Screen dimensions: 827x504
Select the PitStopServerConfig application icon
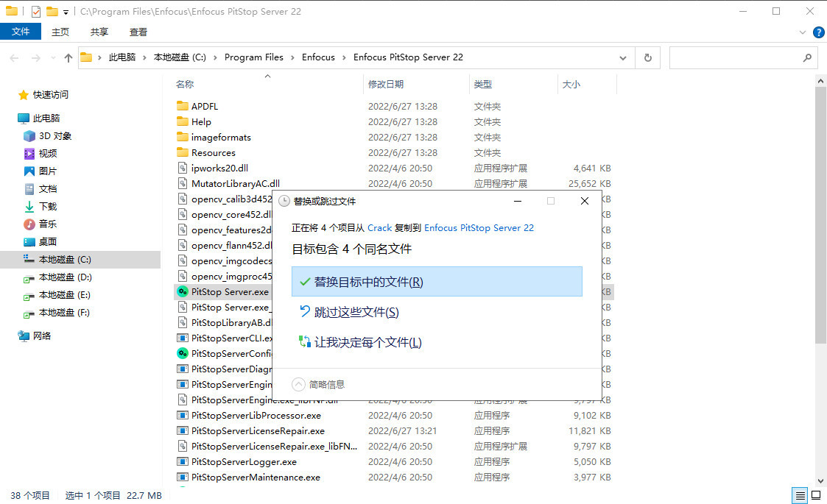pyautogui.click(x=183, y=353)
